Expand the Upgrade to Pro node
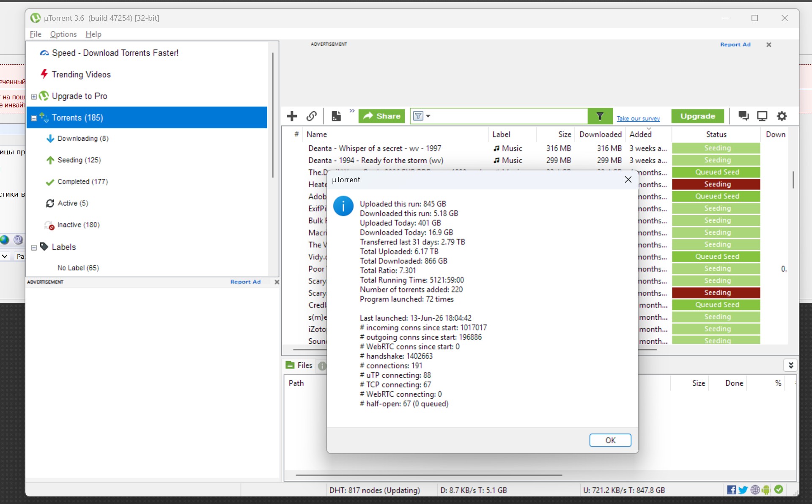The height and width of the screenshot is (504, 812). (34, 96)
